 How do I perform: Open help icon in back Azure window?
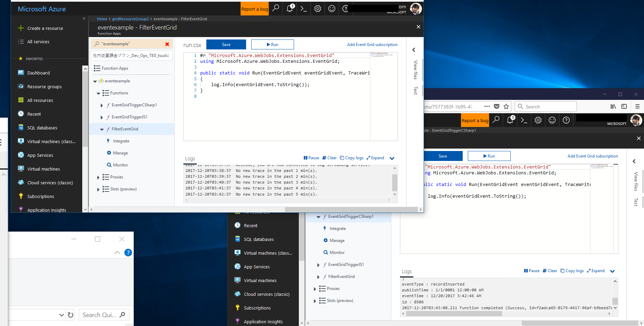566,120
